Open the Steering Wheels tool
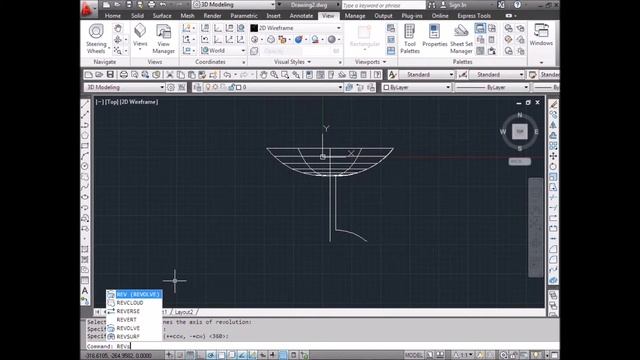 [x=96, y=38]
